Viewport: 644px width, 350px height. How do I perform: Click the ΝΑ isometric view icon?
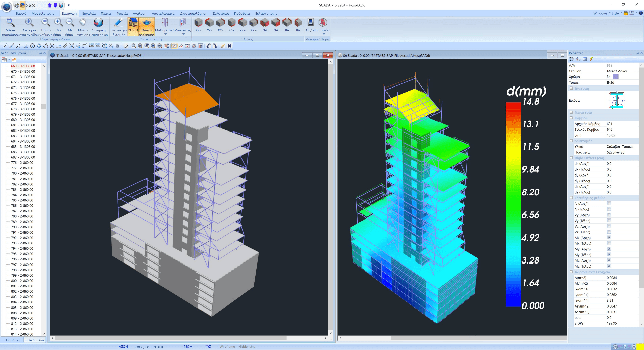point(276,23)
